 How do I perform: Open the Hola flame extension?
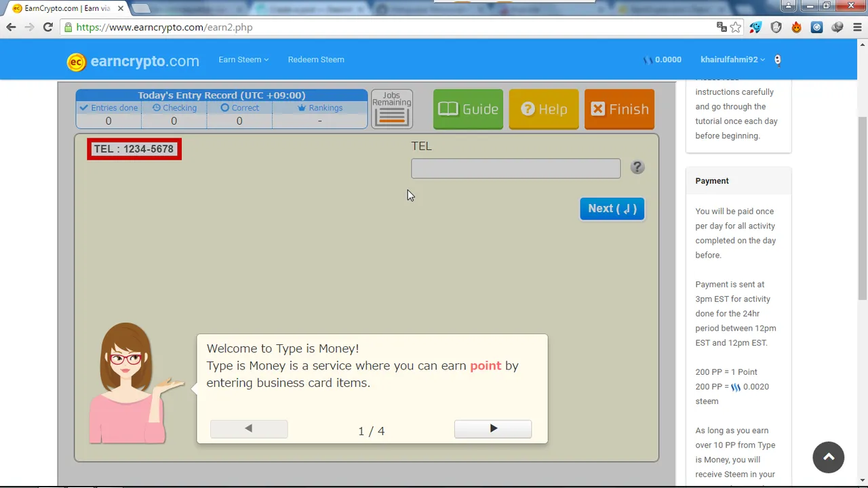point(797,27)
